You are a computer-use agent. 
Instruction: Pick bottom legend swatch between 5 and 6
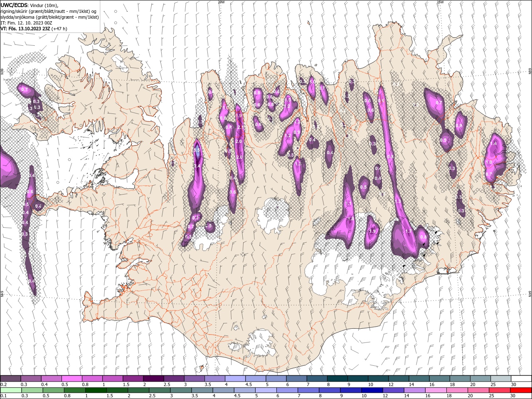pos(266,390)
